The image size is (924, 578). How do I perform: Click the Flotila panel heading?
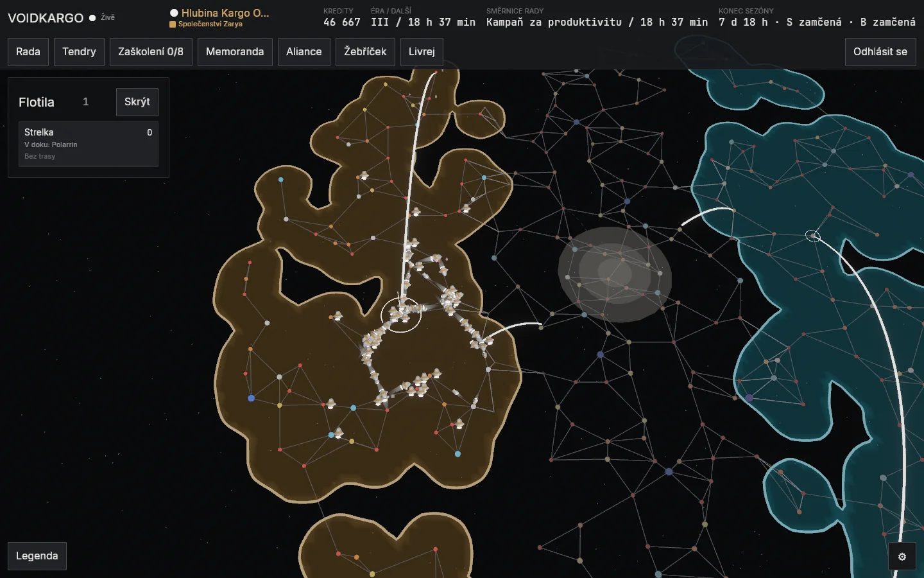pyautogui.click(x=37, y=102)
